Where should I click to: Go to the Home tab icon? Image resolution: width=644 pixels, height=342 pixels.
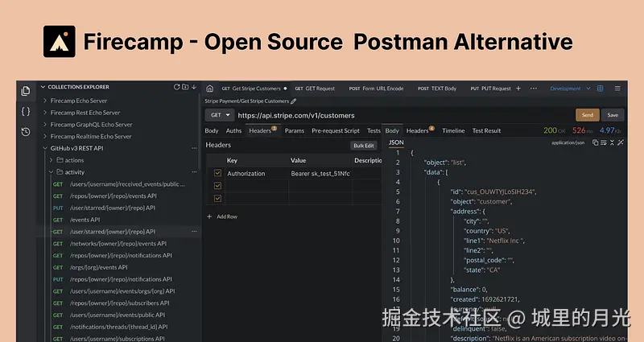coord(210,89)
